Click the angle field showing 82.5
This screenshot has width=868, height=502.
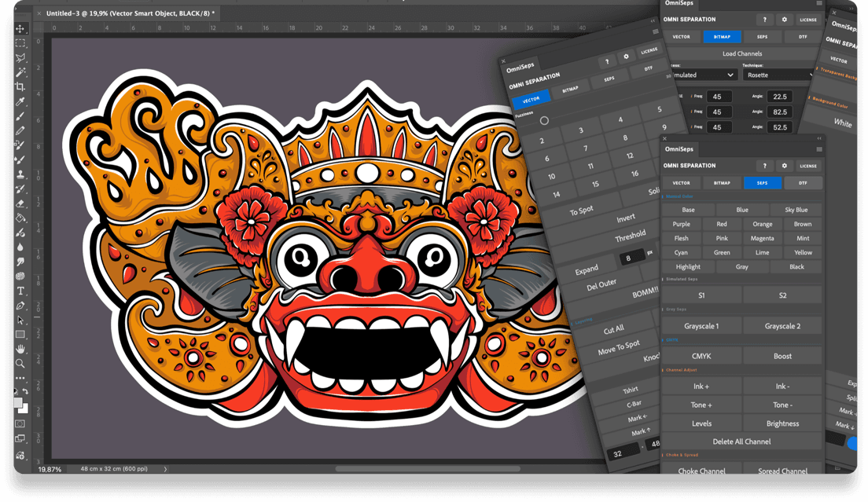click(780, 112)
